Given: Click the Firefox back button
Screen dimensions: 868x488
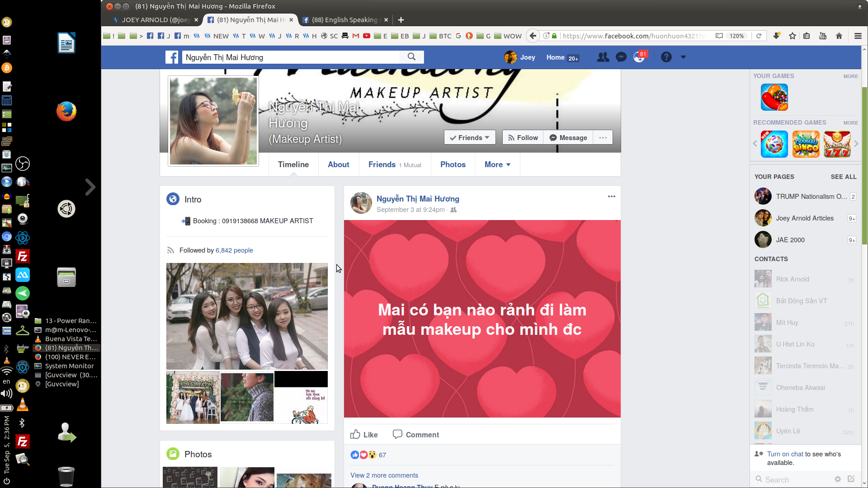Looking at the screenshot, I should click(533, 36).
